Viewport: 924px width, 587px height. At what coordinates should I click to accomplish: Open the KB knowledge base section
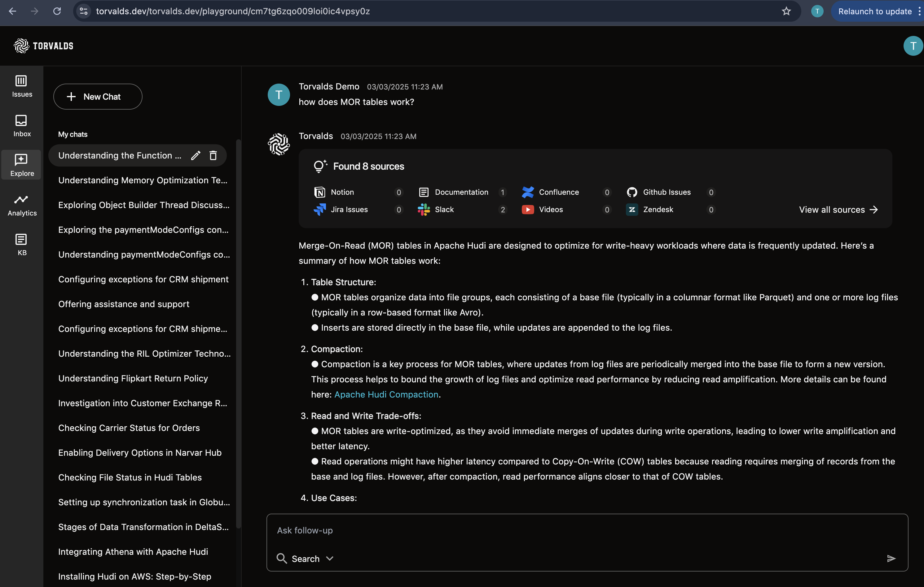pyautogui.click(x=22, y=245)
